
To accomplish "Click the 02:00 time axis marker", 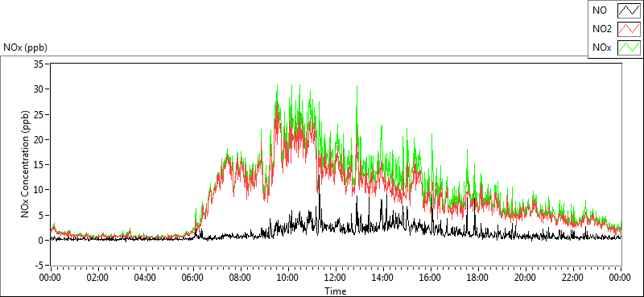I will point(97,278).
